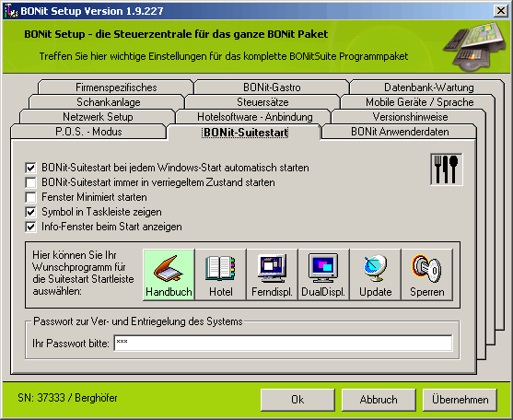Show the Versionshinweise tab
The image size is (513, 420).
(410, 117)
